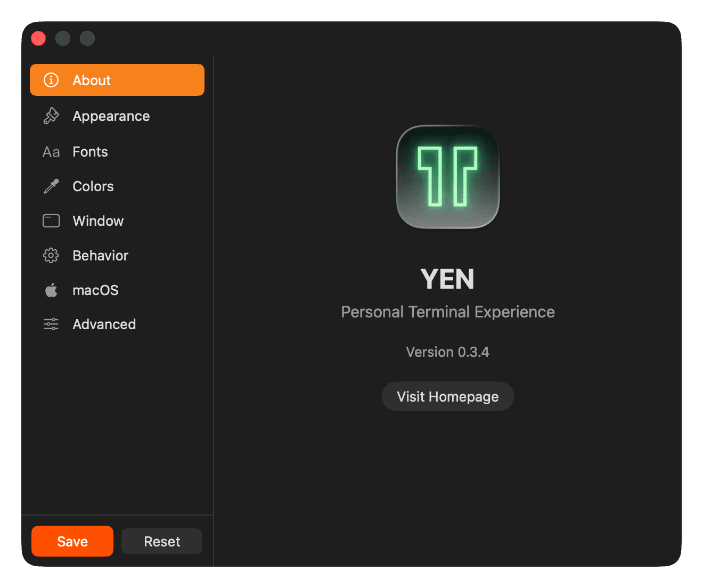The width and height of the screenshot is (703, 588).
Task: Click the info icon beside About
Action: (x=51, y=80)
